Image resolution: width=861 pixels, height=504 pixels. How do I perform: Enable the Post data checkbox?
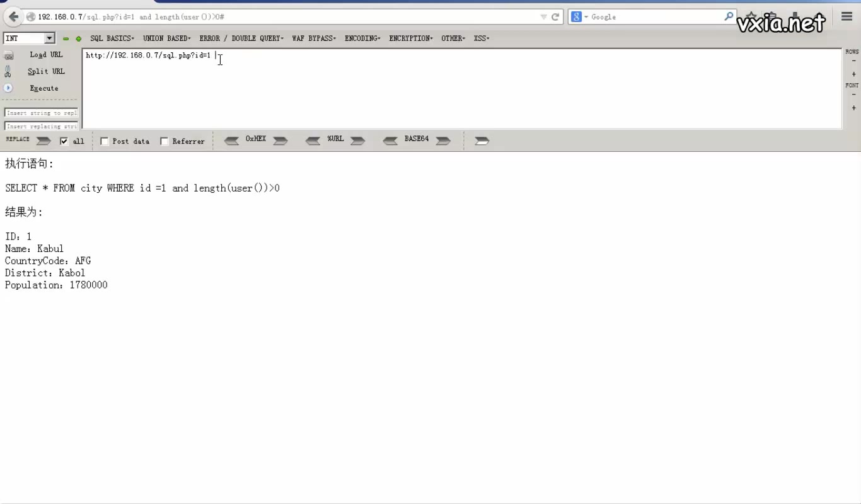tap(105, 141)
